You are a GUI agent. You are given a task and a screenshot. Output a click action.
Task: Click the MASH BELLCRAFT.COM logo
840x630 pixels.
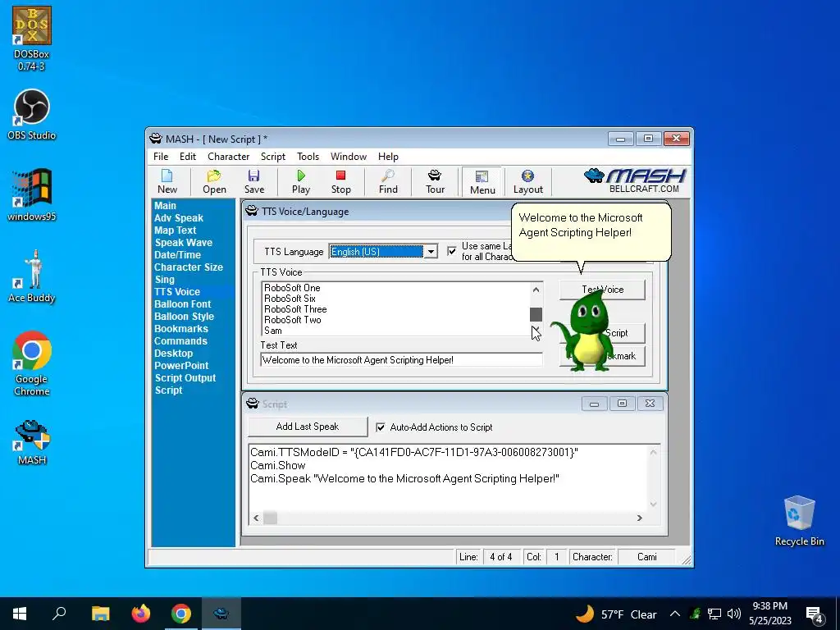point(636,180)
